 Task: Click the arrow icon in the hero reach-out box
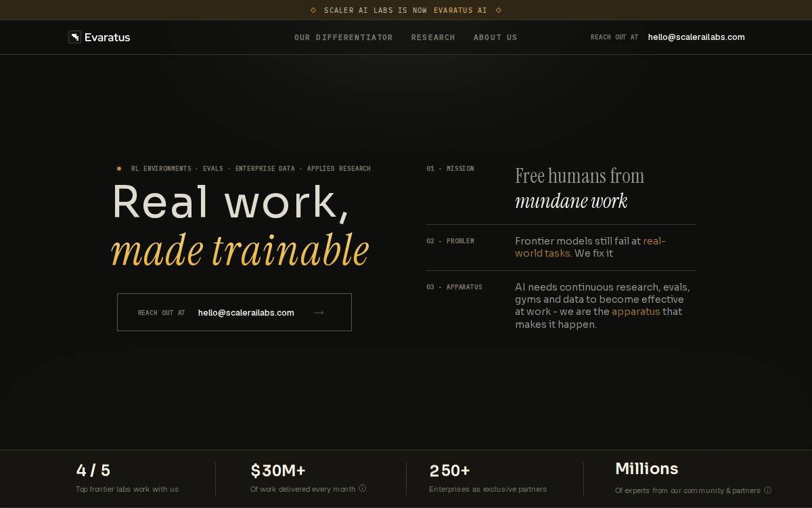[319, 312]
